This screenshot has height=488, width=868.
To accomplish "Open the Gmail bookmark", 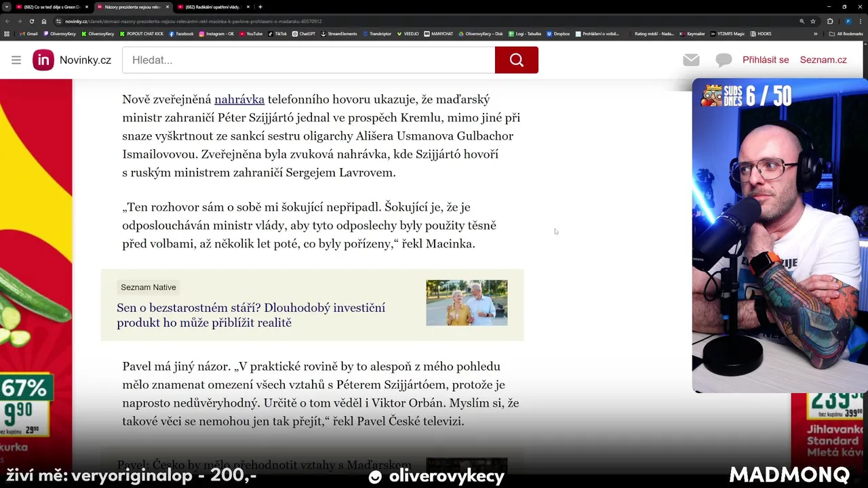I will click(x=28, y=34).
